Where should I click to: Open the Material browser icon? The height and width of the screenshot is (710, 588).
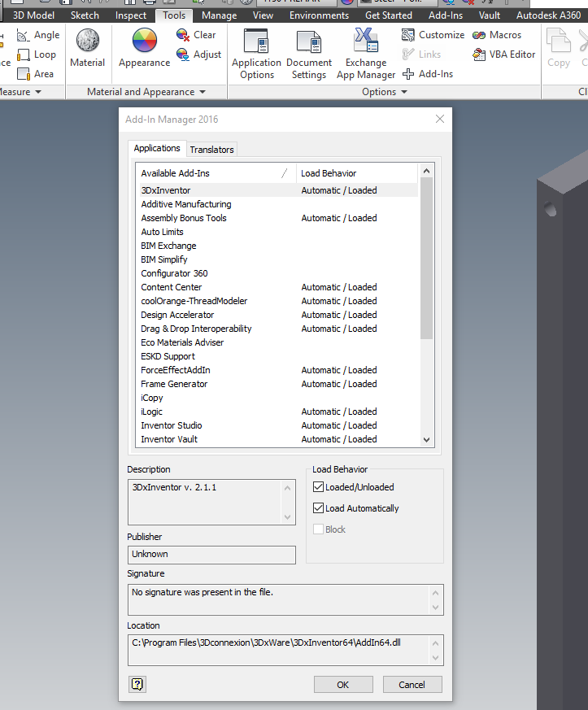[x=87, y=41]
